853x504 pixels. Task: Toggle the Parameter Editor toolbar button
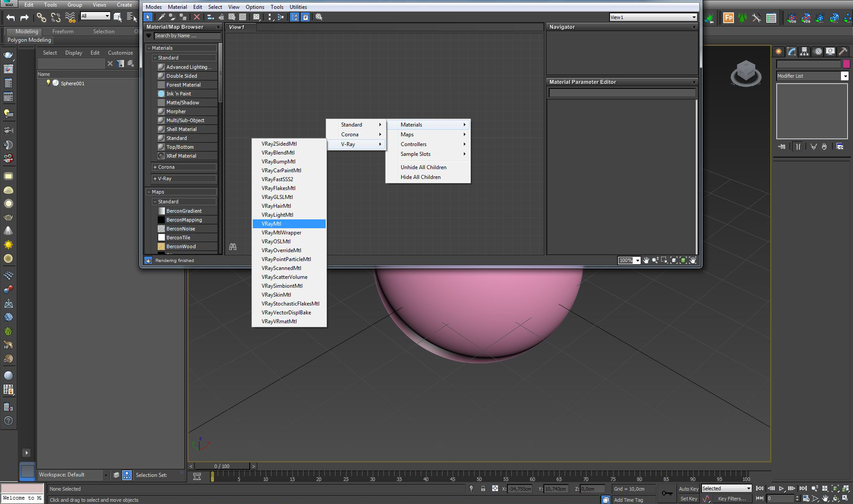point(306,17)
